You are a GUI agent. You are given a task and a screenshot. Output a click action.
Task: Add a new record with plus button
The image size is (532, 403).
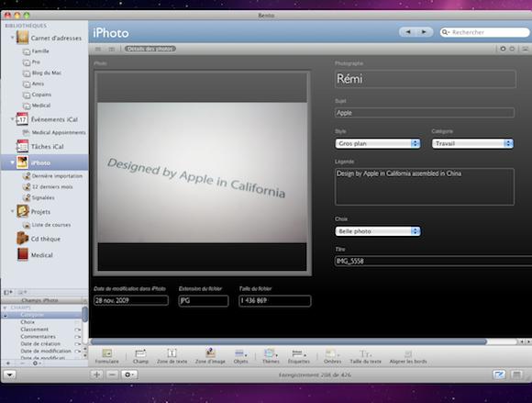[96, 375]
